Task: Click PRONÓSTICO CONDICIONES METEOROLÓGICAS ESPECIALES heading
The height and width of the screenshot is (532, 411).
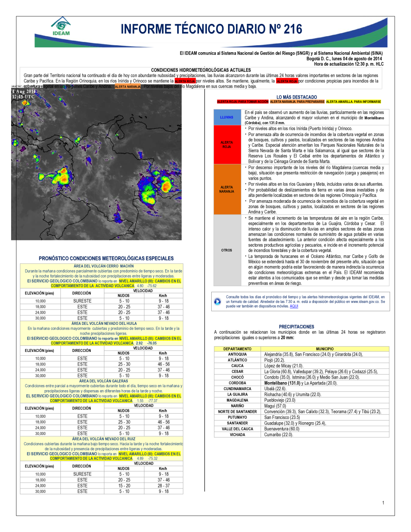Action: [x=106, y=259]
